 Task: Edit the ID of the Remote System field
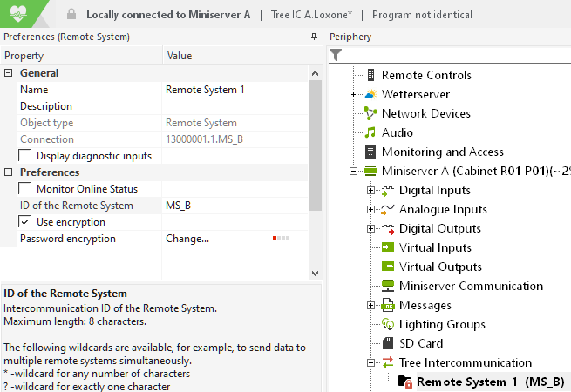tap(235, 206)
